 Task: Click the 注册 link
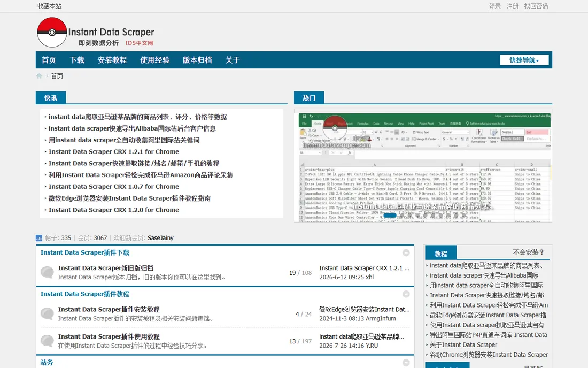(x=512, y=6)
